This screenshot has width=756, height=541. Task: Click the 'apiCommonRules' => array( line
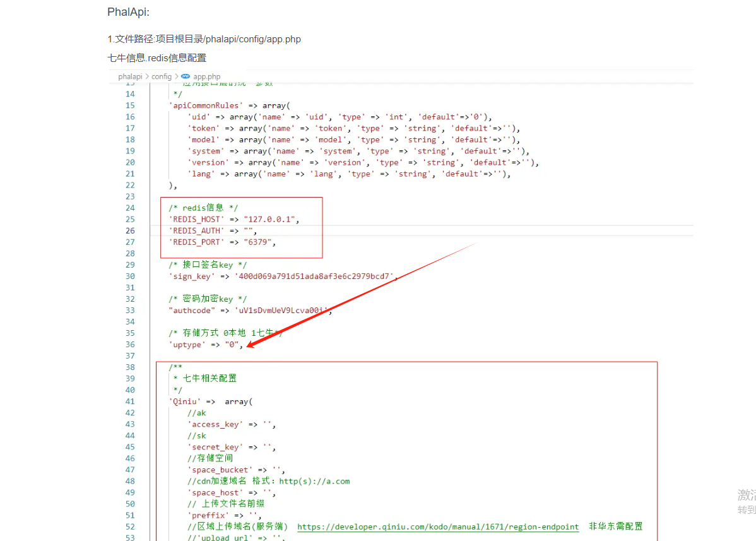tap(230, 105)
